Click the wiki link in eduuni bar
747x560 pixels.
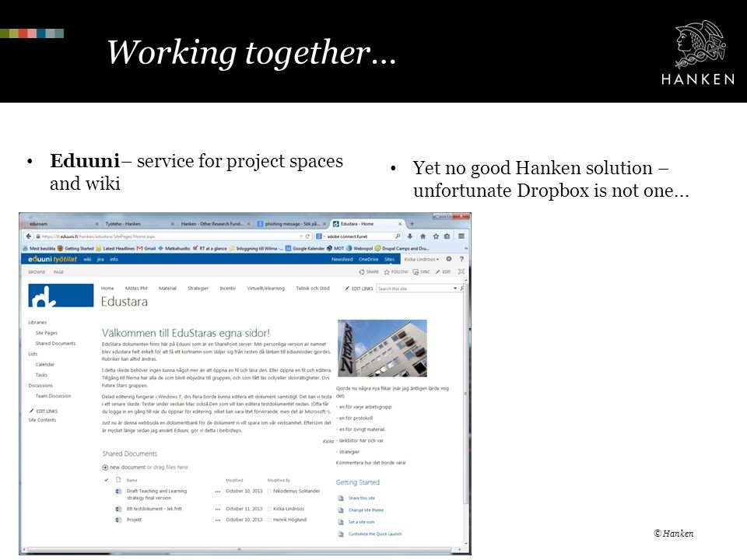point(87,260)
